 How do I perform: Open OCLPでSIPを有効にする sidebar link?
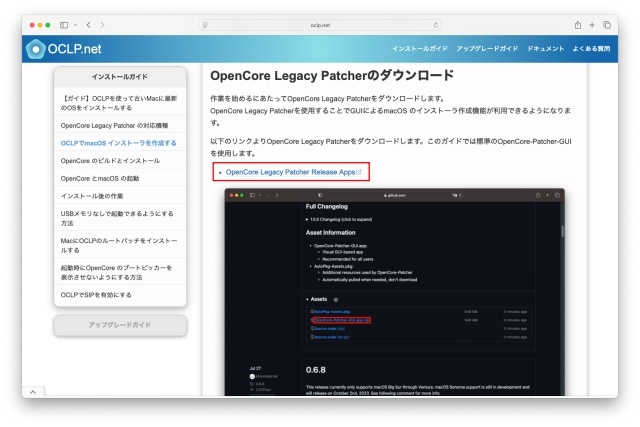(108, 293)
